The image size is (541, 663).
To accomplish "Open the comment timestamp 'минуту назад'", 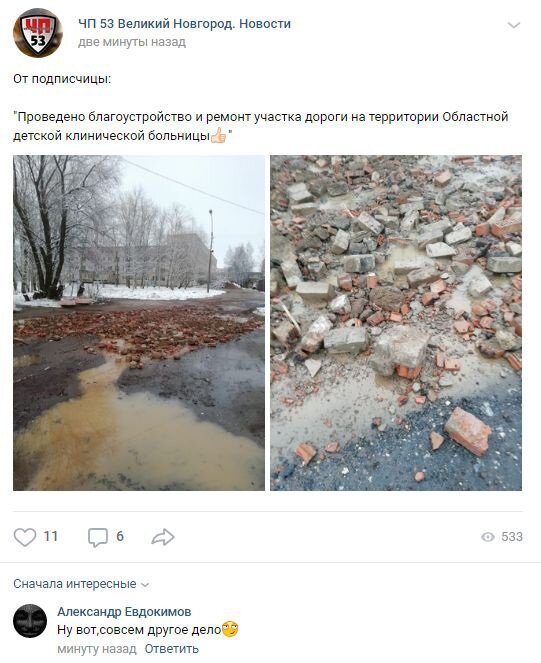I will pyautogui.click(x=97, y=649).
